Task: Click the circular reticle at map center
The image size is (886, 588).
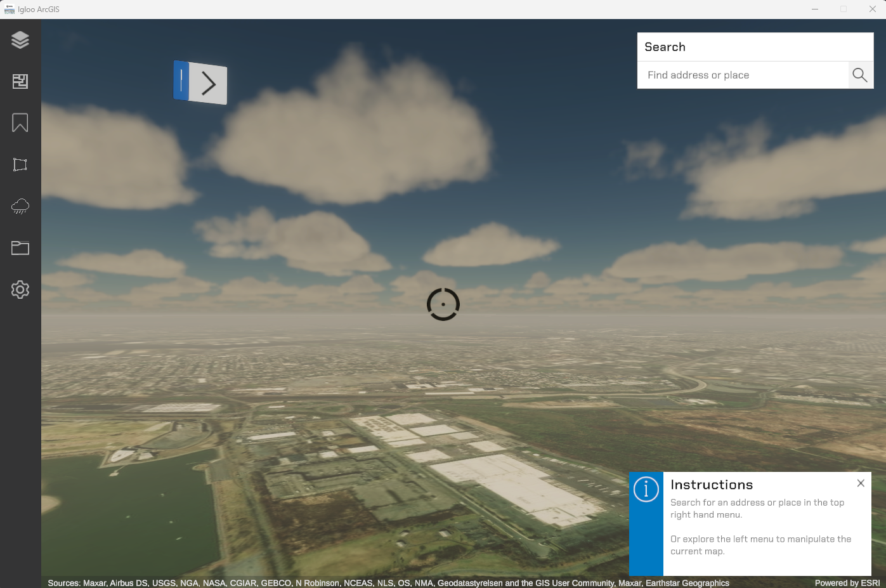Action: [443, 304]
